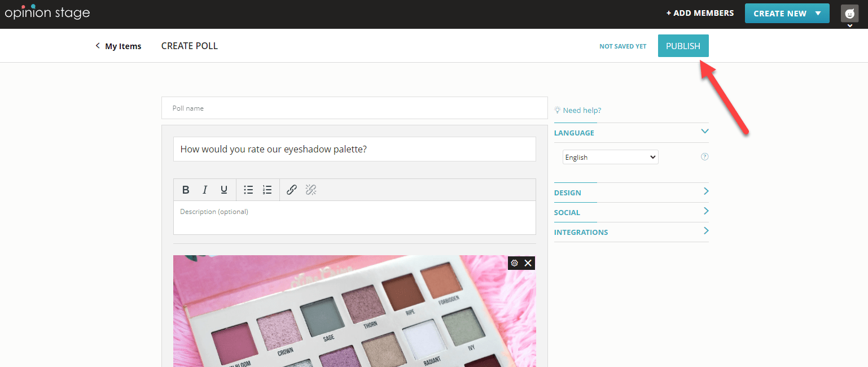This screenshot has height=367, width=868.
Task: Click the insert link icon
Action: [292, 190]
